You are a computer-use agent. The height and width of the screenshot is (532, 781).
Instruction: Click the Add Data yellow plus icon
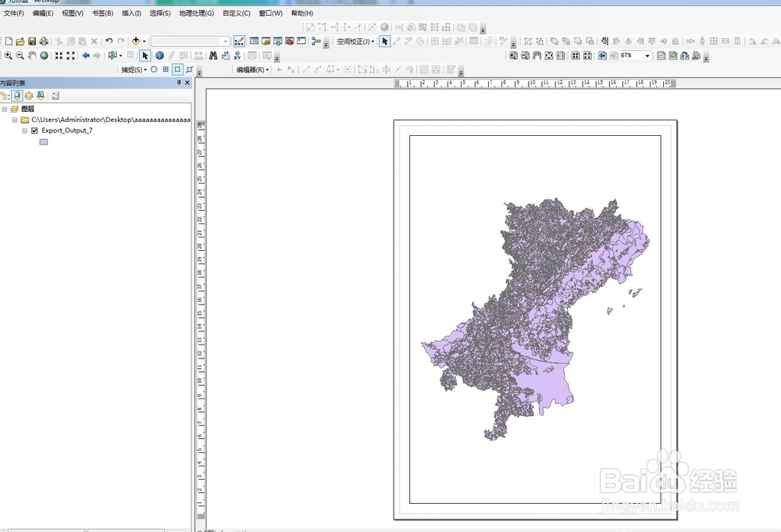[x=135, y=41]
